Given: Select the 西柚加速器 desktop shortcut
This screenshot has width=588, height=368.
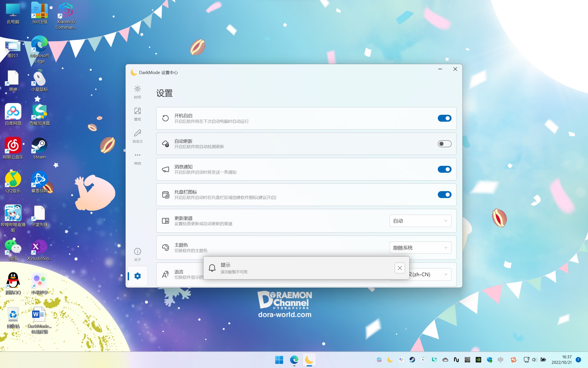Looking at the screenshot, I should coord(39,114).
